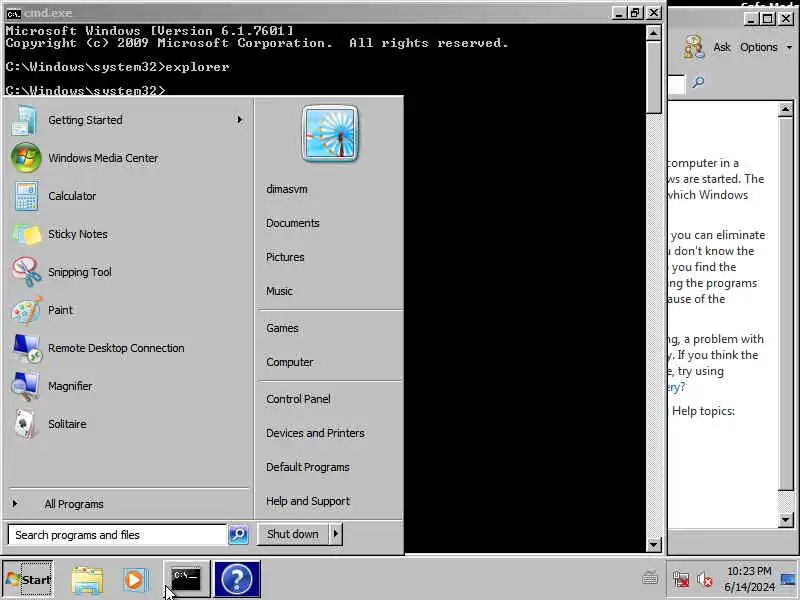
Task: Click the touch keyboard taskbar icon
Action: click(649, 578)
